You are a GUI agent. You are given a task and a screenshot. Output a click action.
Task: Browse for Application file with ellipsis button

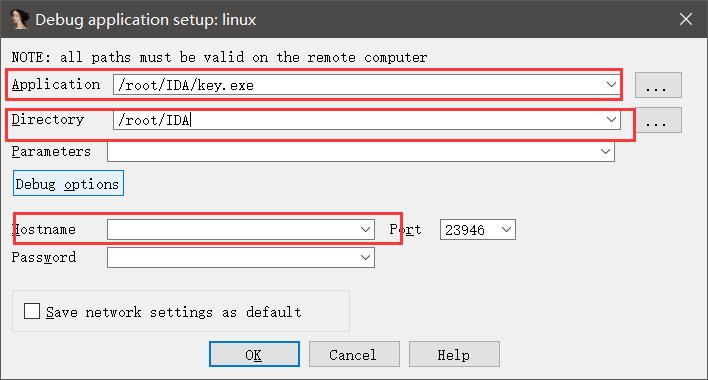click(658, 85)
